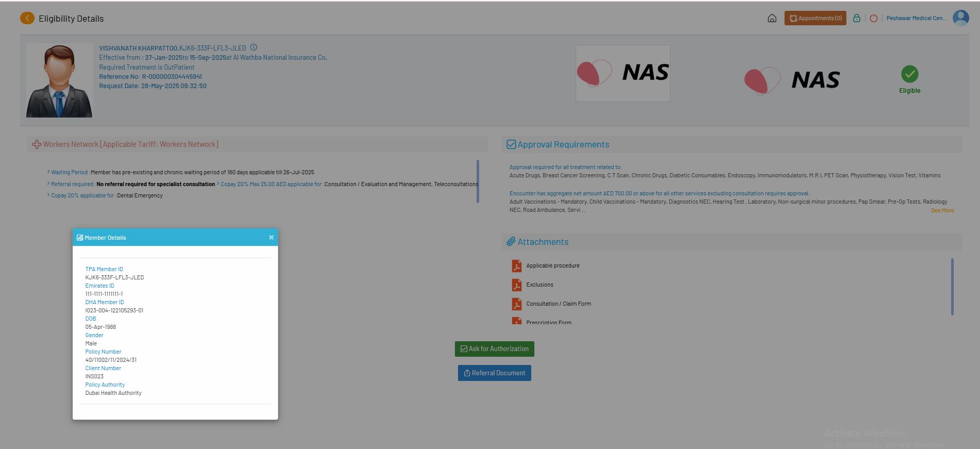The width and height of the screenshot is (980, 449).
Task: Click the Required Treatment is OutPatient text
Action: [x=147, y=67]
